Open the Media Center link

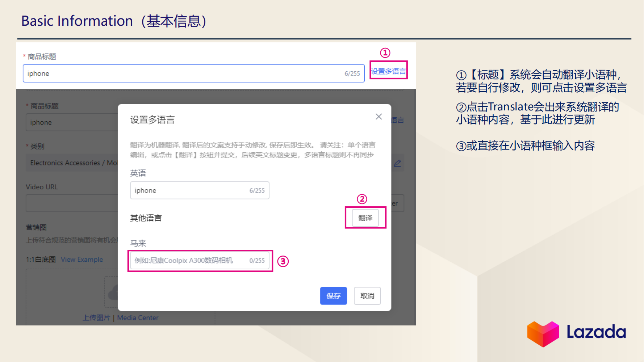[x=138, y=317]
